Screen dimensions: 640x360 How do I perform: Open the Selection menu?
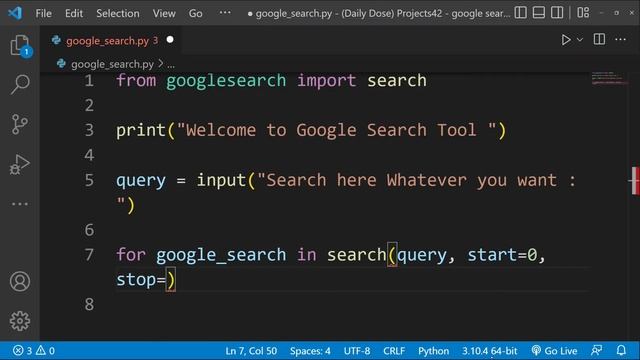(x=118, y=13)
